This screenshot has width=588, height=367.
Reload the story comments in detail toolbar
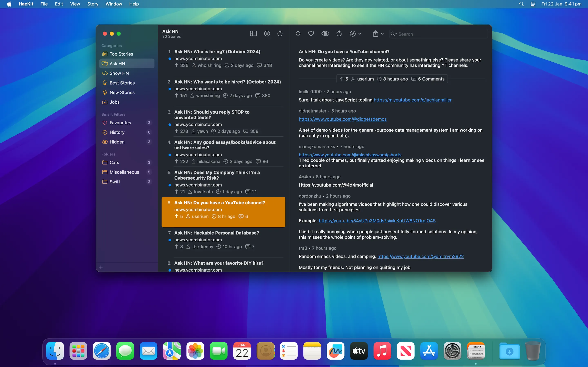(x=339, y=33)
